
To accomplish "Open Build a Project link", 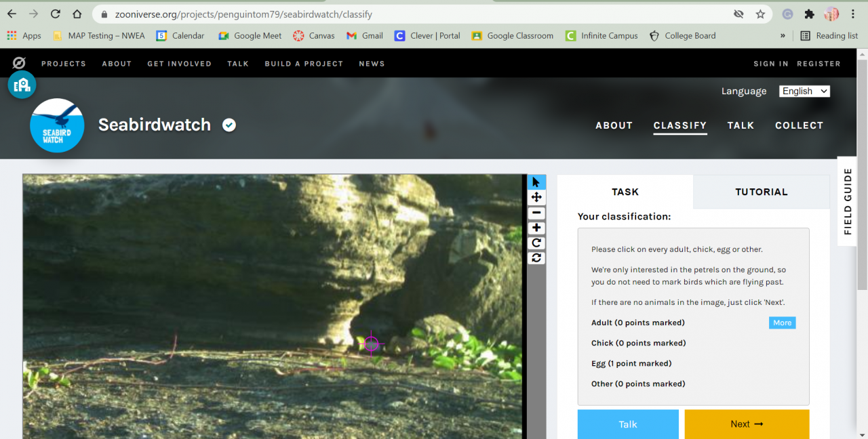I will tap(304, 64).
